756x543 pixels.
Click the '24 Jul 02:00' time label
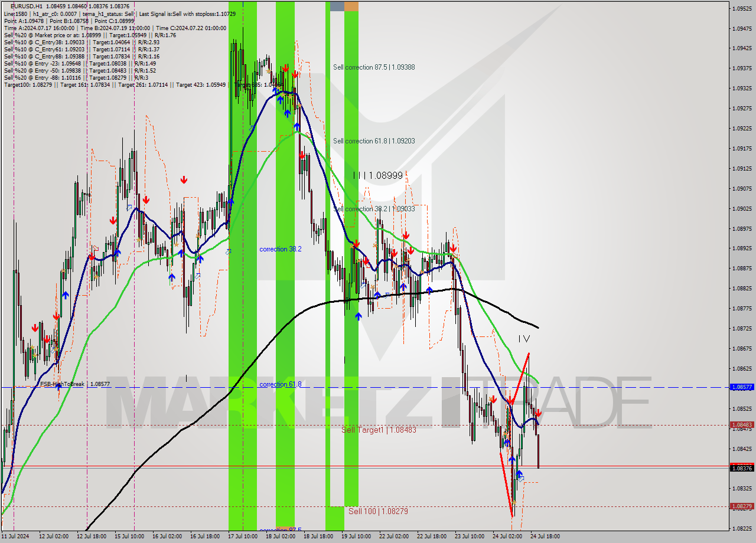pos(507,537)
